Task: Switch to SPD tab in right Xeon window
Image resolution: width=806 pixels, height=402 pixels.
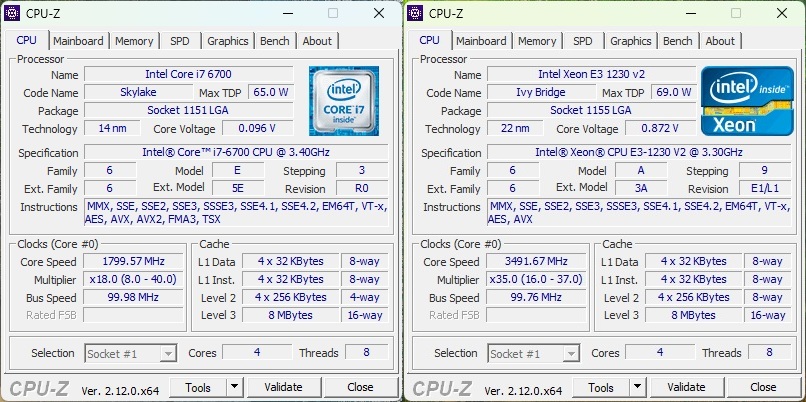Action: (x=583, y=41)
